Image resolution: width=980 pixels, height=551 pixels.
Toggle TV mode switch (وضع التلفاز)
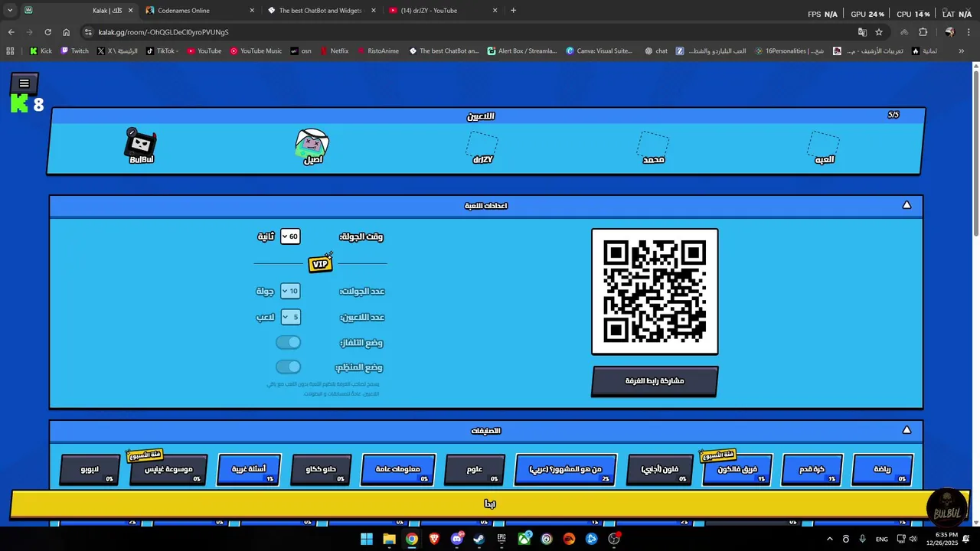pos(289,342)
